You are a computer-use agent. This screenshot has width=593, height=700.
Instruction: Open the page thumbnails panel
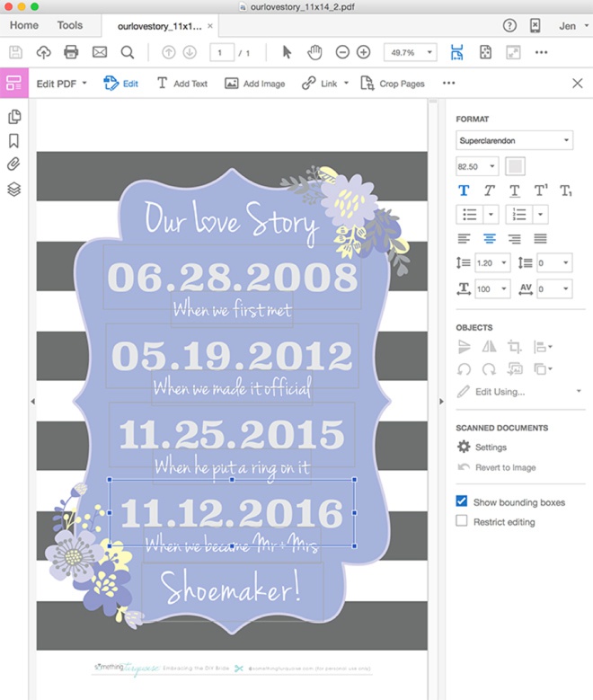[14, 117]
